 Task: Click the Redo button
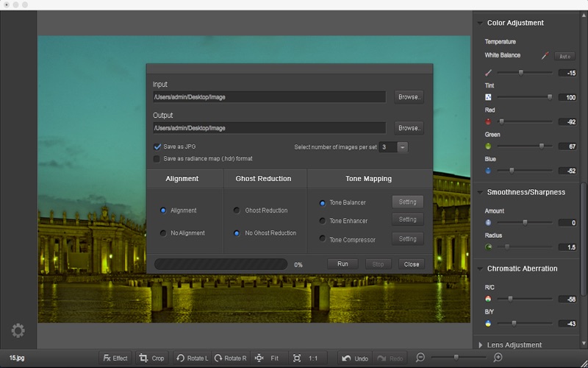390,358
